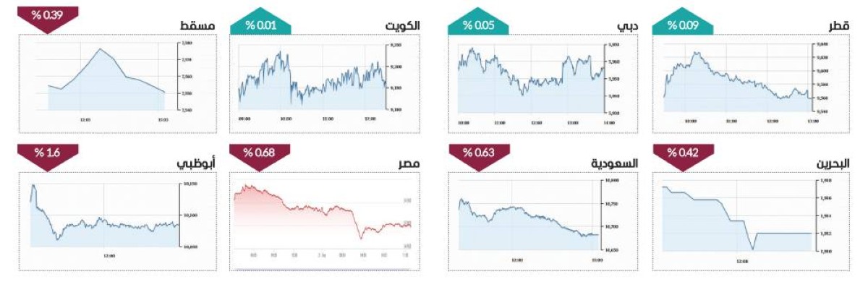Select the السعودية market heading
Viewport: 868px width, 295px height.
pos(615,163)
